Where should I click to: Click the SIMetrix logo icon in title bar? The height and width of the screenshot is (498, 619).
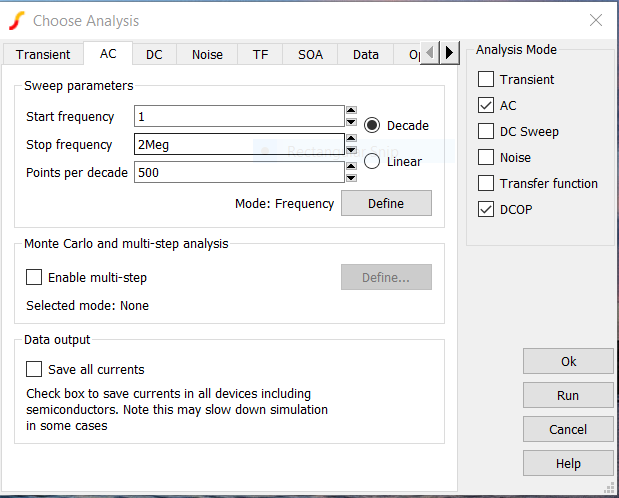pos(16,20)
